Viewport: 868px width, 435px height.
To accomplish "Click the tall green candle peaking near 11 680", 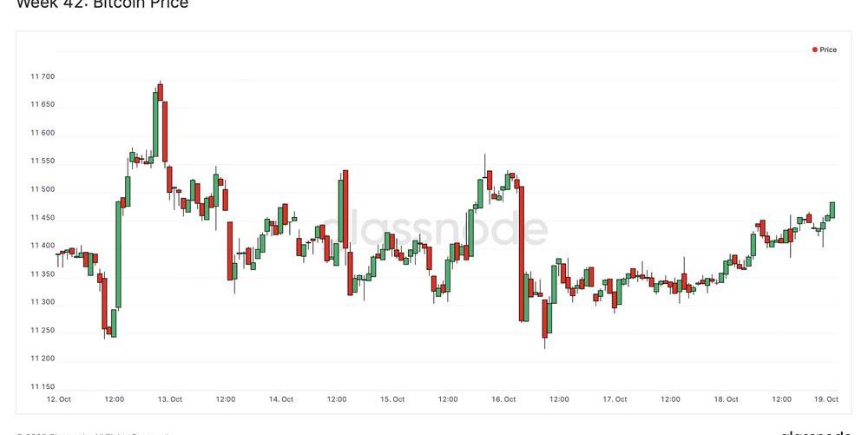I will (x=155, y=124).
